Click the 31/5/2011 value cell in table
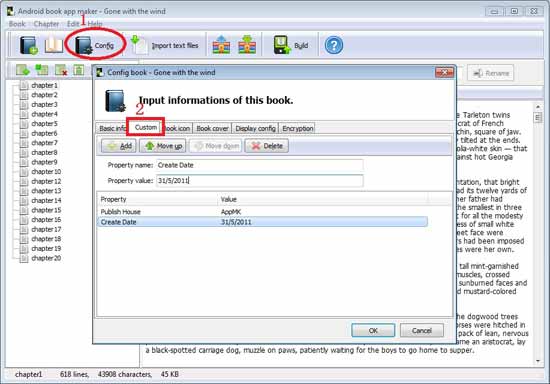 (236, 222)
